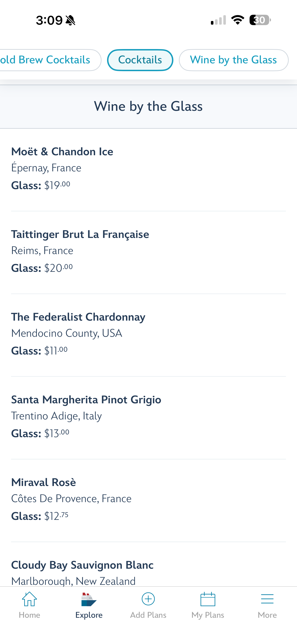Screen dimensions: 297x644
Task: Tap the Home house icon
Action: point(29,599)
